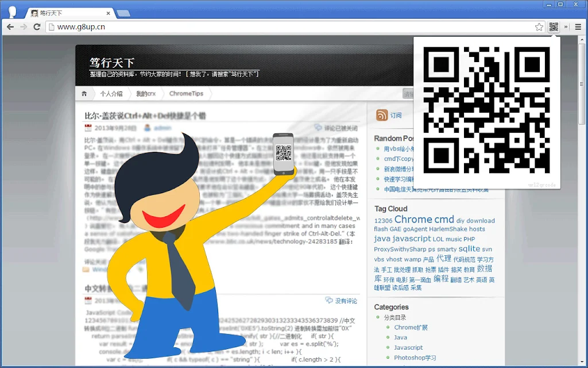
Task: Click the calendar icon beside 2013年9月28日
Action: 88,128
